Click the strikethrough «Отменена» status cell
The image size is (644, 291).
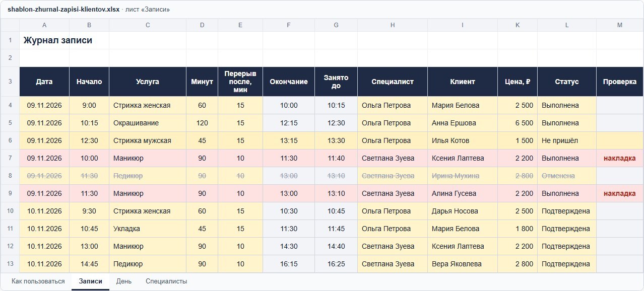coord(567,176)
